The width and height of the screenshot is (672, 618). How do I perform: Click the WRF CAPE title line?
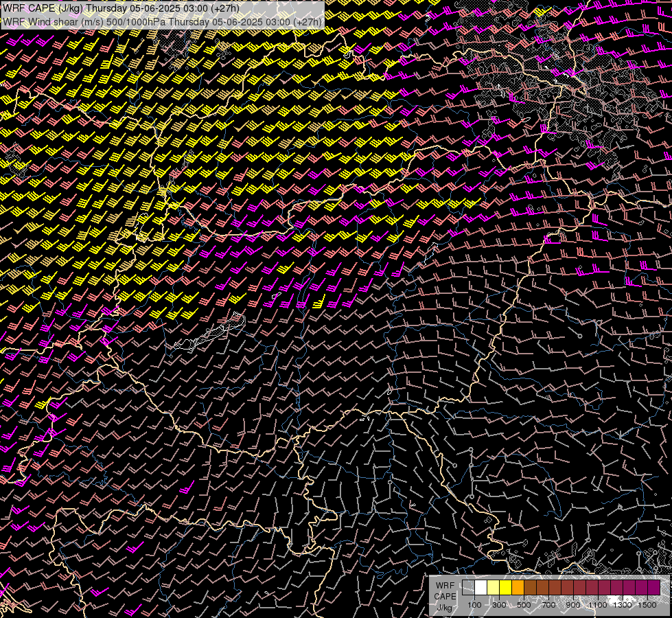point(121,8)
